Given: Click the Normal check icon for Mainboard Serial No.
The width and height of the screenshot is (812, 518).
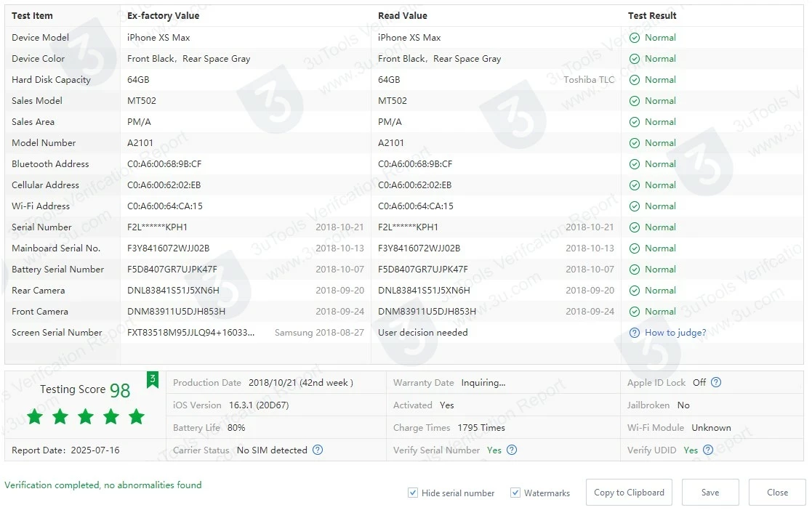Looking at the screenshot, I should click(635, 248).
